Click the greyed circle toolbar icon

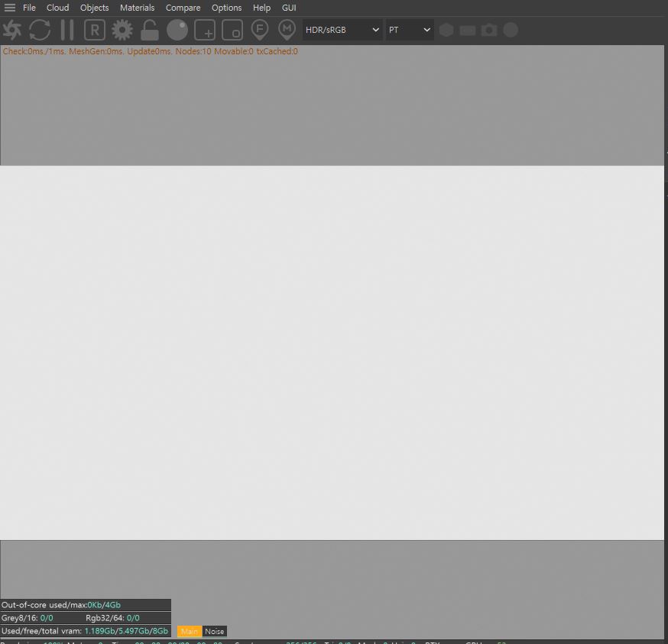tap(511, 30)
